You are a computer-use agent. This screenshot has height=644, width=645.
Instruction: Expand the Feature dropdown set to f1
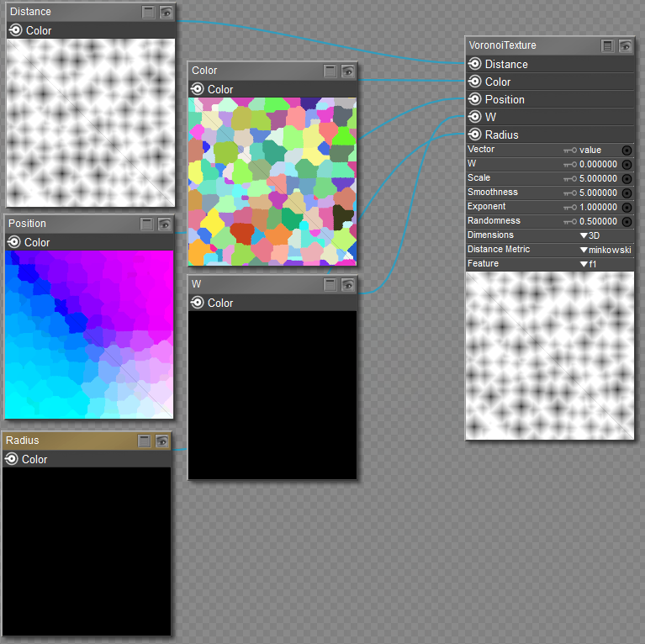coord(588,265)
